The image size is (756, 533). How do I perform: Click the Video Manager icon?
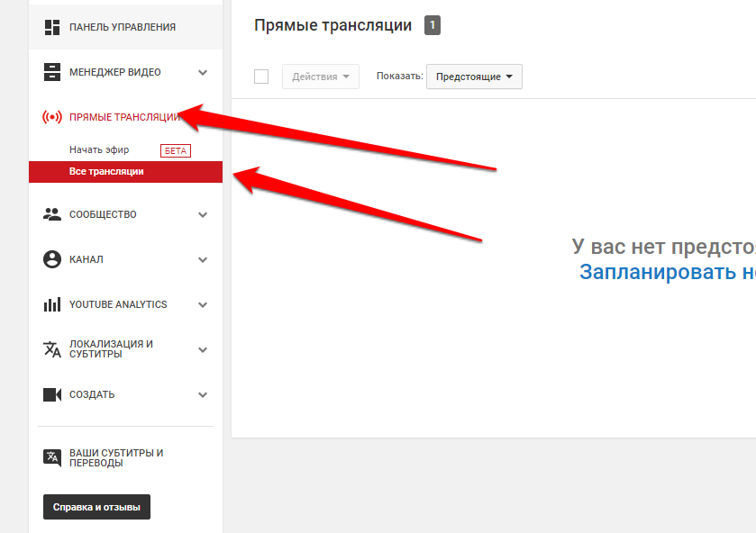point(52,72)
